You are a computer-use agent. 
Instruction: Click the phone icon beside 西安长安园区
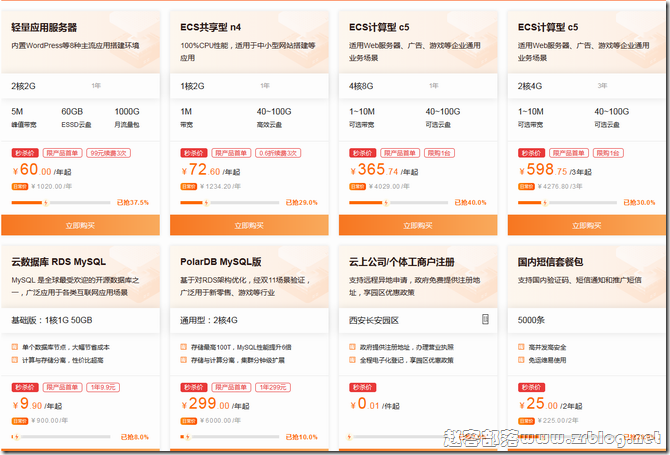[x=485, y=319]
